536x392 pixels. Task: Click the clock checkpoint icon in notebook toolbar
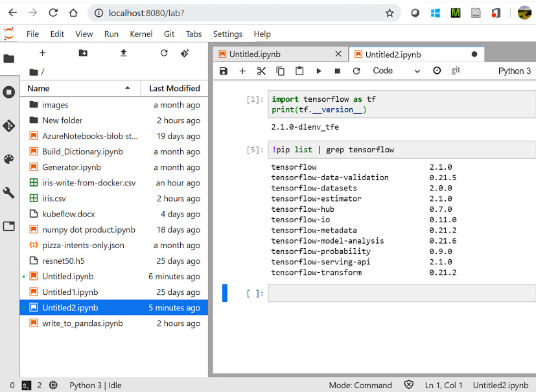click(437, 71)
